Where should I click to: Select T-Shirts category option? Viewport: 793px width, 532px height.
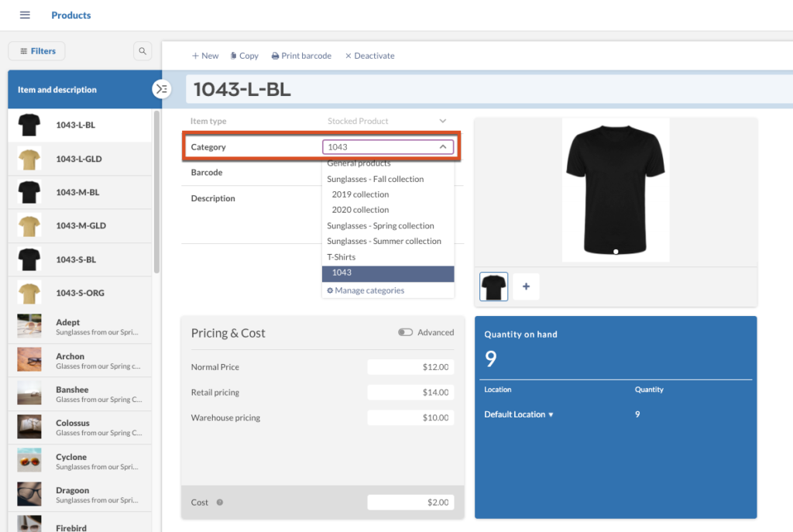(342, 257)
